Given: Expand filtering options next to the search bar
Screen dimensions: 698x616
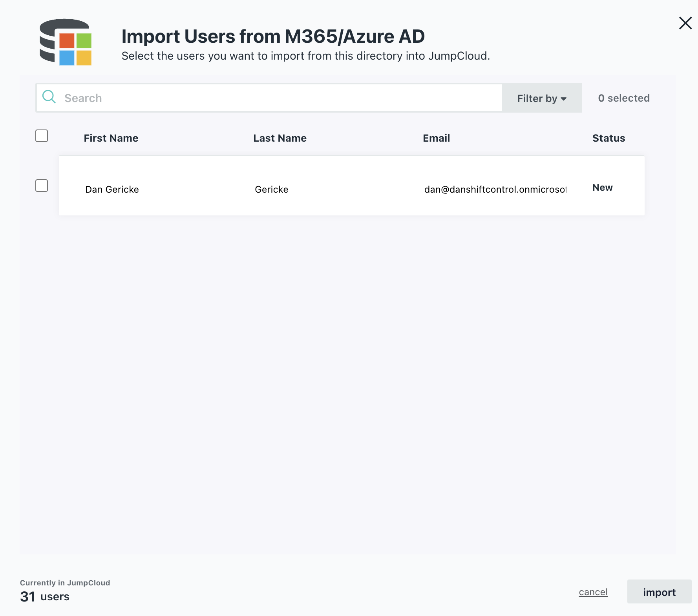Looking at the screenshot, I should click(x=541, y=98).
